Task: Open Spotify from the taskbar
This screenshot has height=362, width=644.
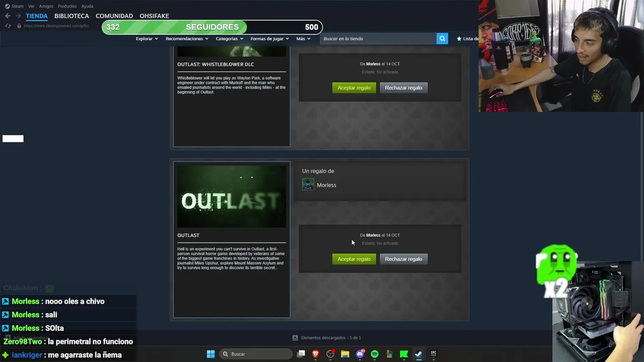Action: point(374,354)
